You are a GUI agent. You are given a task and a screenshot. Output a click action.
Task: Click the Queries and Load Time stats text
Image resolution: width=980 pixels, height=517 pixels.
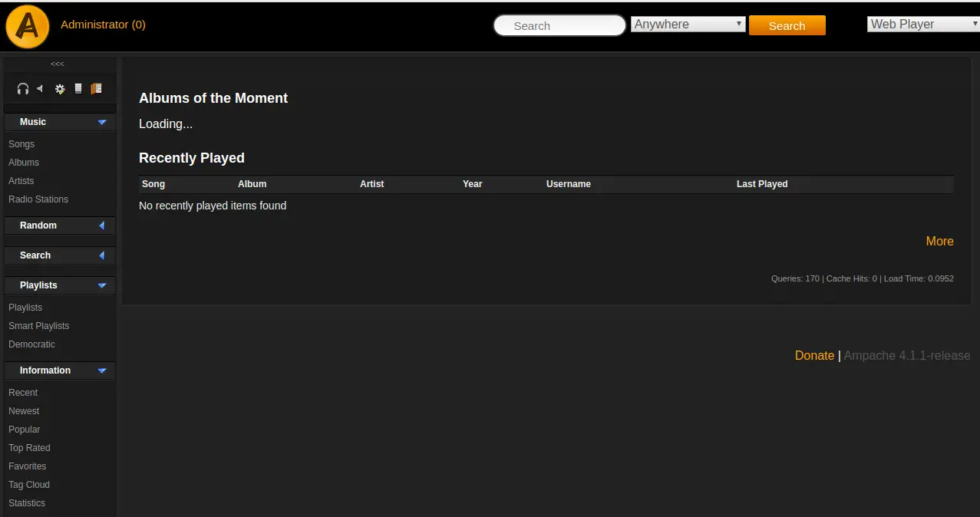[863, 278]
